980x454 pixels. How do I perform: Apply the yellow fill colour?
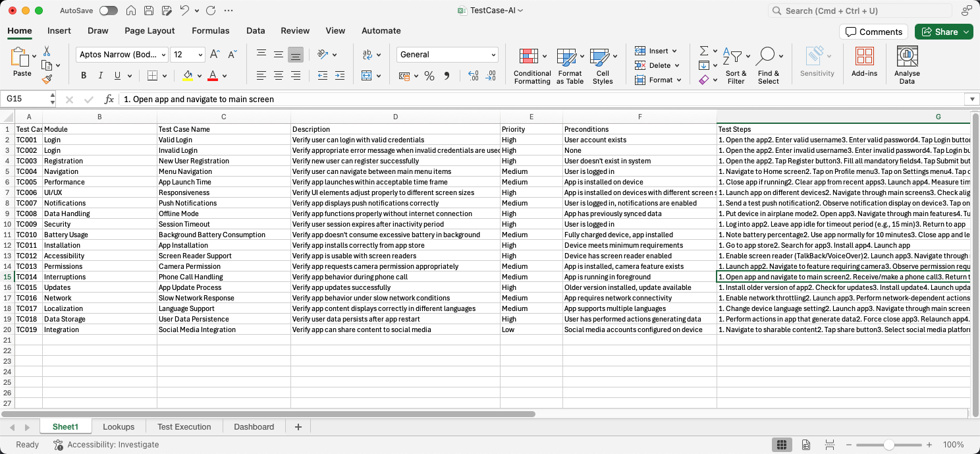(188, 76)
